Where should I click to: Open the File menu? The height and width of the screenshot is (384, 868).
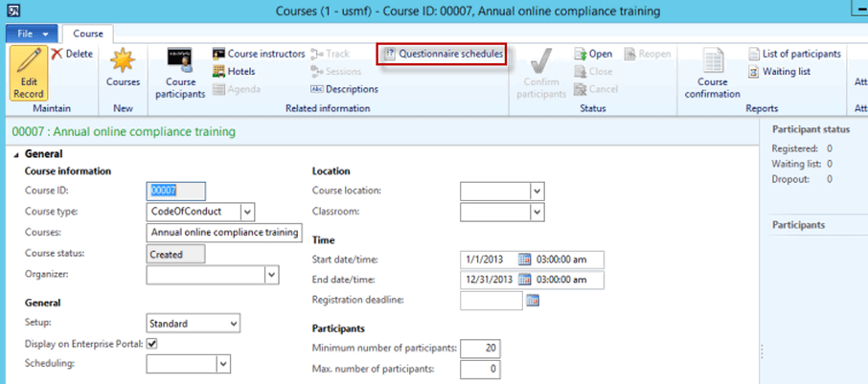coord(31,34)
